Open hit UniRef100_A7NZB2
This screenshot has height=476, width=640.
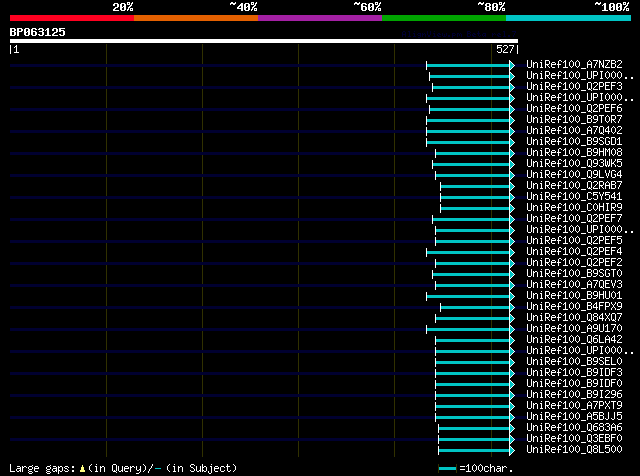click(x=574, y=65)
